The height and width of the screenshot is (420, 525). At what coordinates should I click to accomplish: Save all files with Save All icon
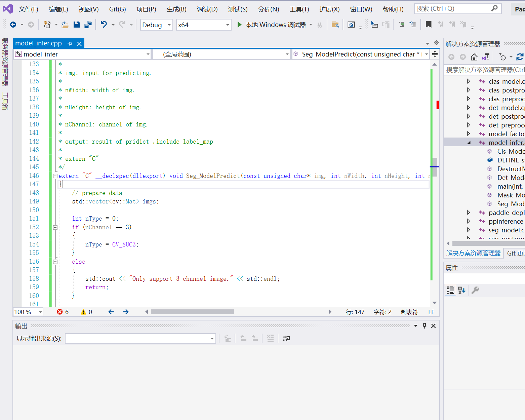coord(88,25)
